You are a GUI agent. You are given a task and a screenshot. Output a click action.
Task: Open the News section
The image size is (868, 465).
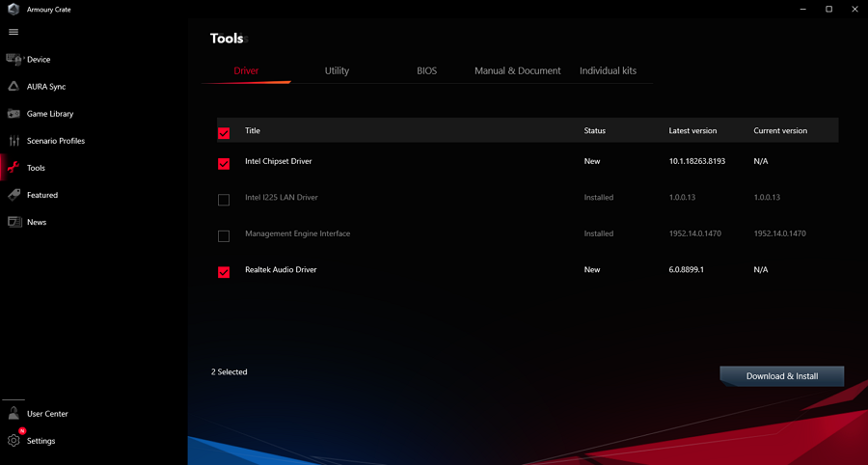coord(37,222)
